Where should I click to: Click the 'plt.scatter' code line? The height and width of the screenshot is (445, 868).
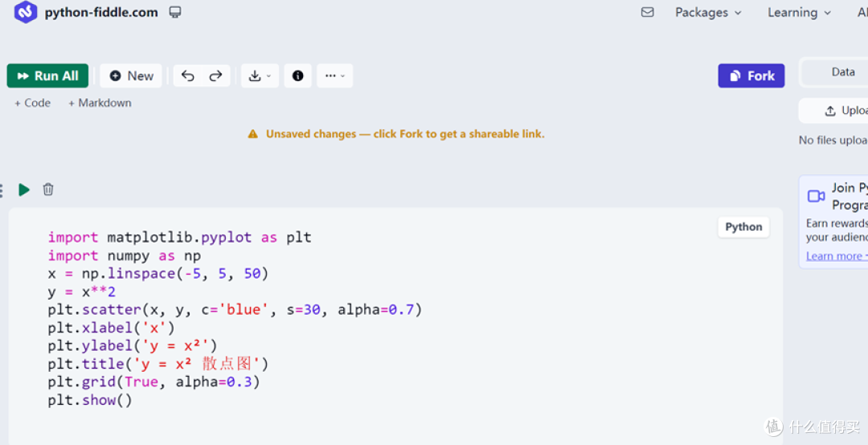coord(235,309)
